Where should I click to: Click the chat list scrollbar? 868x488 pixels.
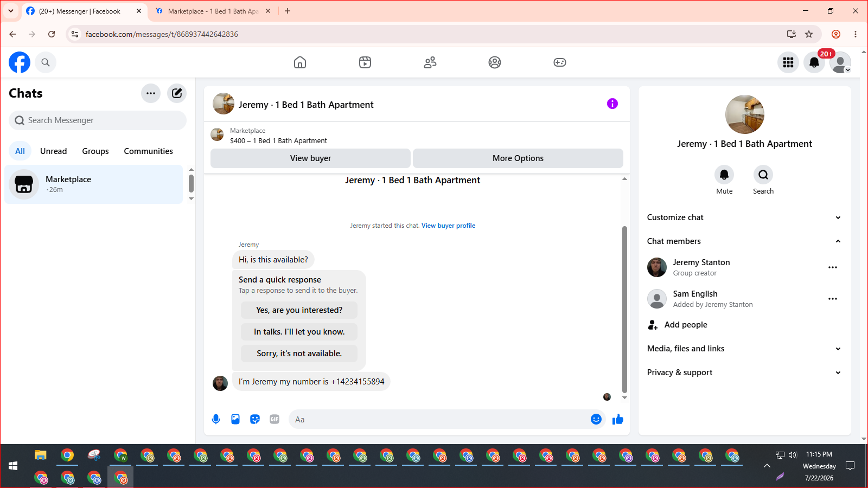(x=191, y=183)
